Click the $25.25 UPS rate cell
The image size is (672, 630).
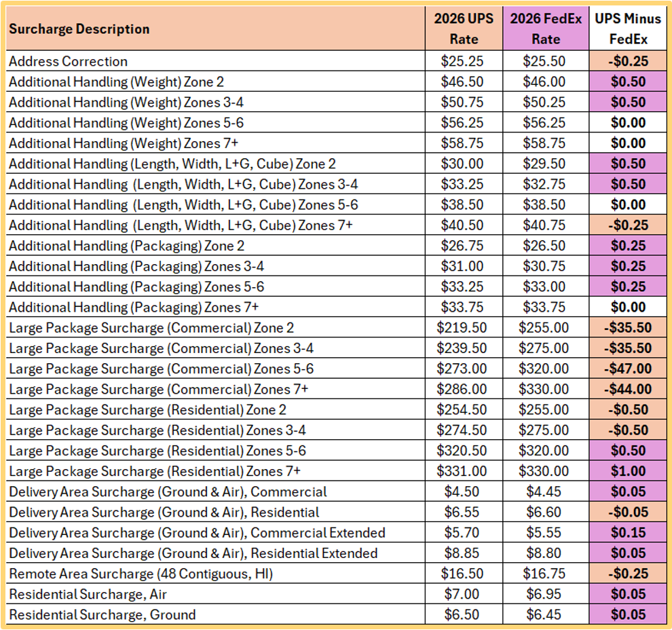[464, 61]
